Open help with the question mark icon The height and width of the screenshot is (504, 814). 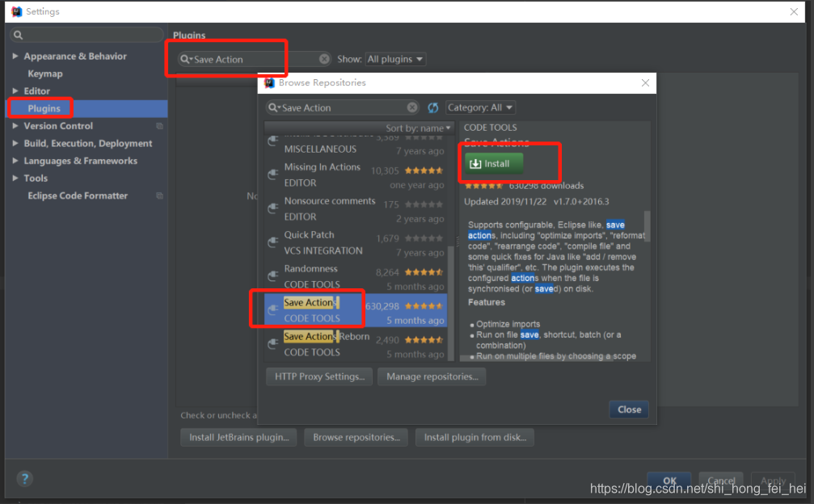[x=24, y=479]
